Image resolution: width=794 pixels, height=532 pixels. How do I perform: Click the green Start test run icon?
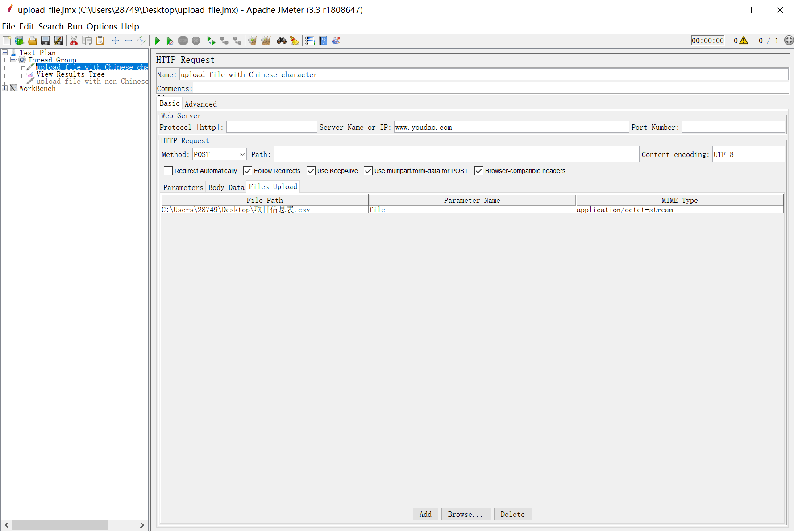157,41
